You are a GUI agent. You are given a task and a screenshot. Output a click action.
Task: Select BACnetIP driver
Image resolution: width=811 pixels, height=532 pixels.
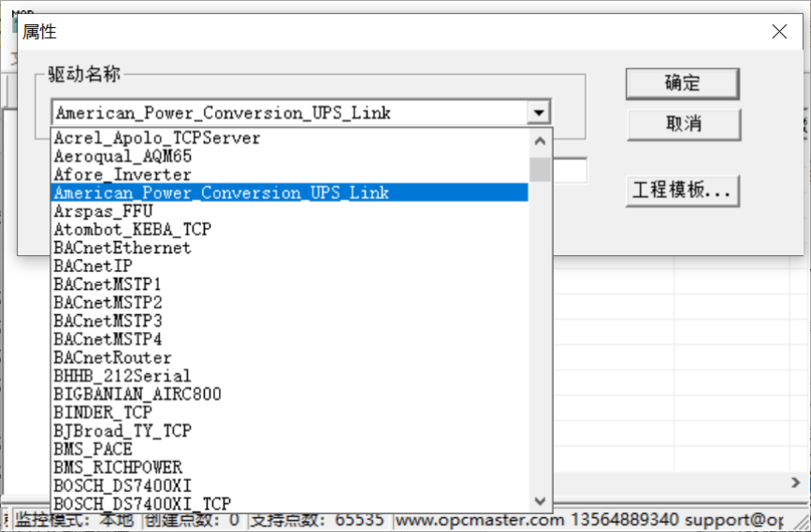point(290,266)
